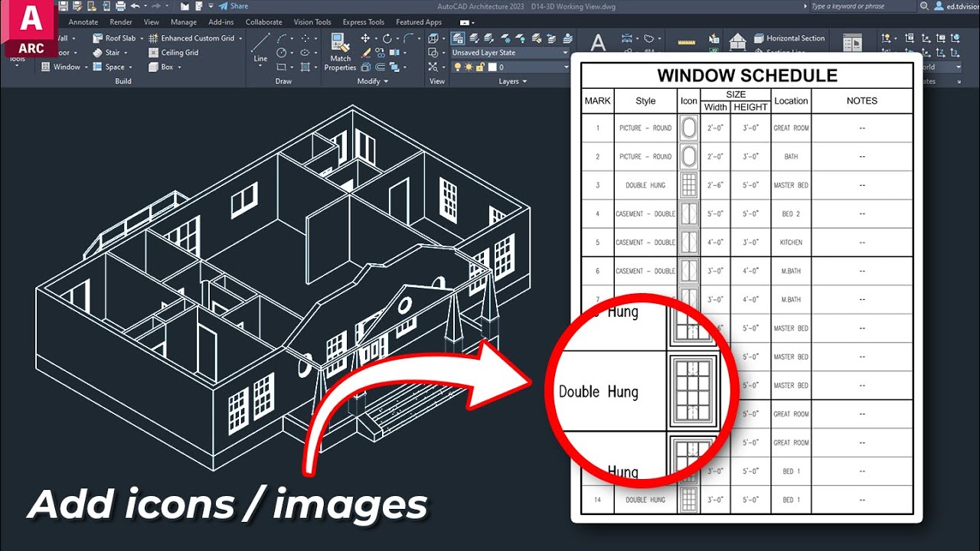
Task: Switch to the Featured Apps tab
Action: pyautogui.click(x=419, y=22)
